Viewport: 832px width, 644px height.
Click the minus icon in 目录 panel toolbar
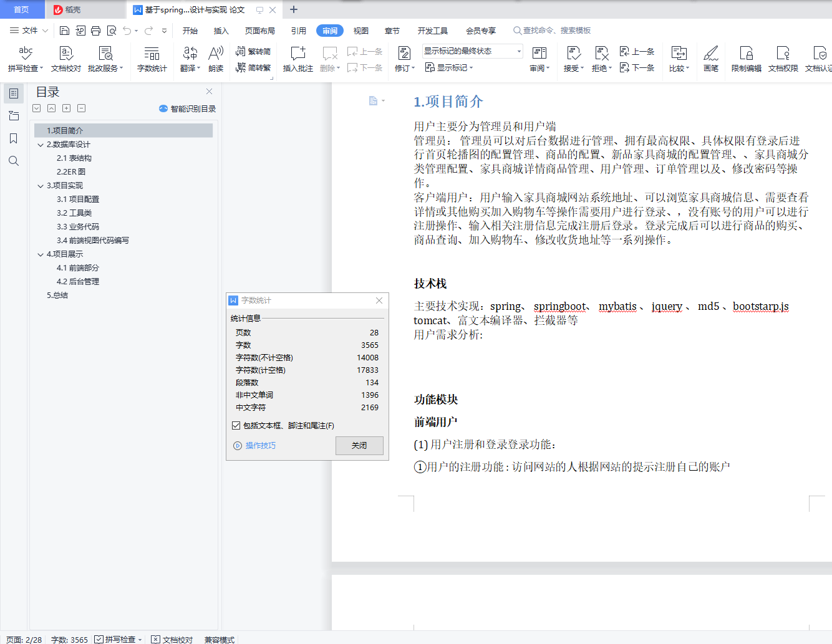[82, 108]
